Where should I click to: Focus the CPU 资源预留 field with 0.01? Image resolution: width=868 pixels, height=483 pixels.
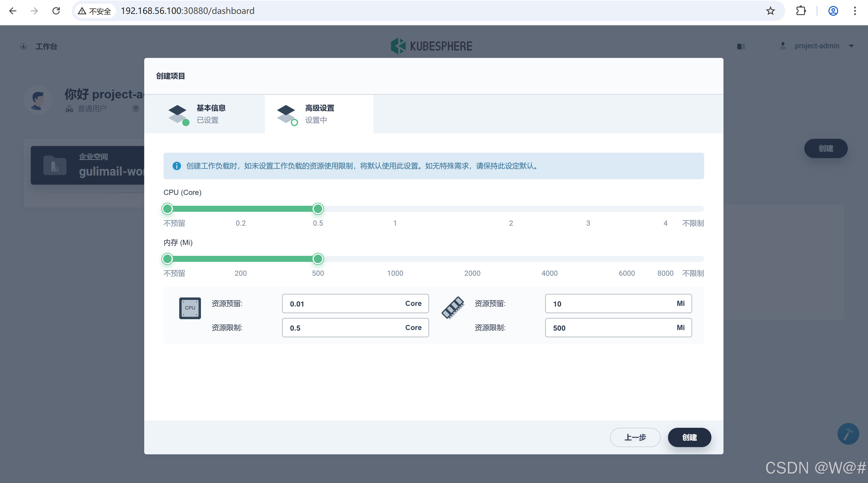point(355,303)
